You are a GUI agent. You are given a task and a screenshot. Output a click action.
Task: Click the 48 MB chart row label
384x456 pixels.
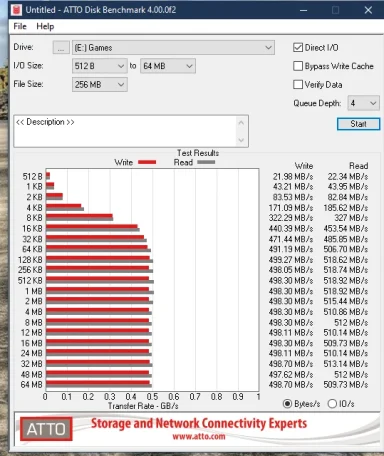[32, 375]
